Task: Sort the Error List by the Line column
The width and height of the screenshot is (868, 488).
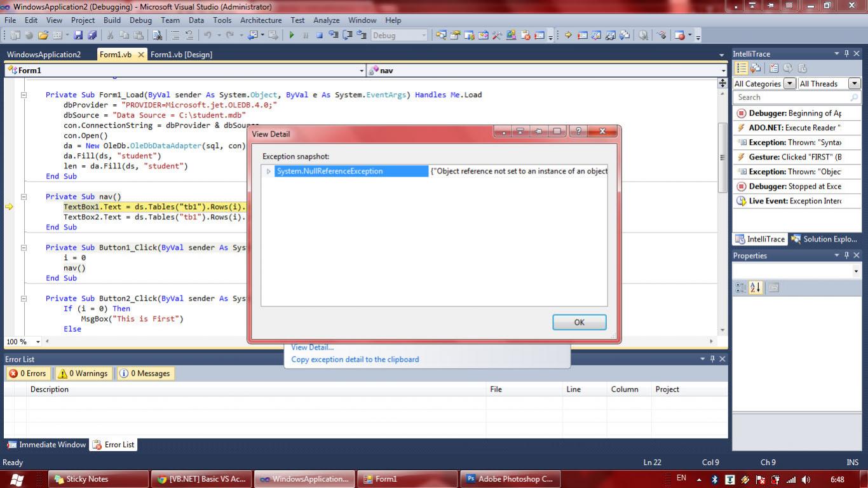Action: [x=585, y=390]
